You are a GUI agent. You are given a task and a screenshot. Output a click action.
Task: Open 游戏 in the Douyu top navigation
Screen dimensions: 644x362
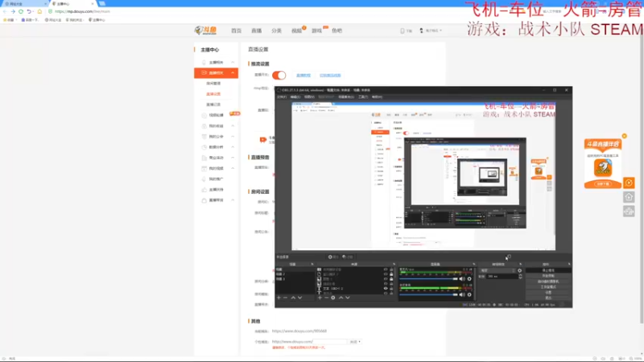coord(316,31)
